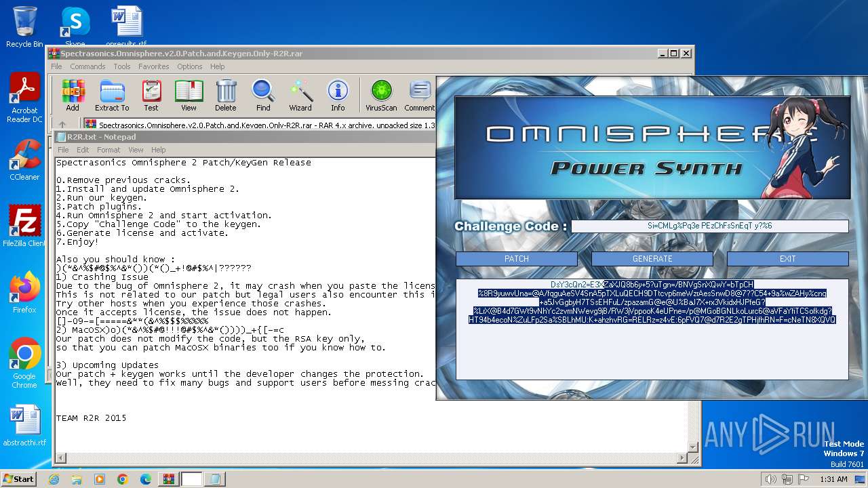Click the Start button

point(18,479)
